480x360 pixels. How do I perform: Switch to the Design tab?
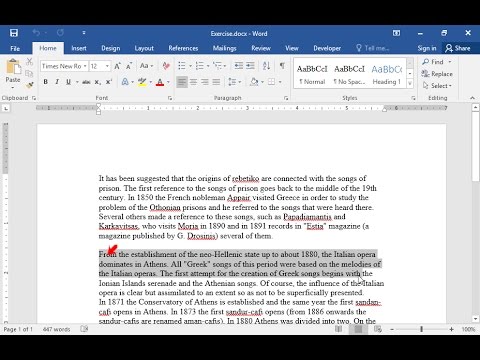pos(111,48)
